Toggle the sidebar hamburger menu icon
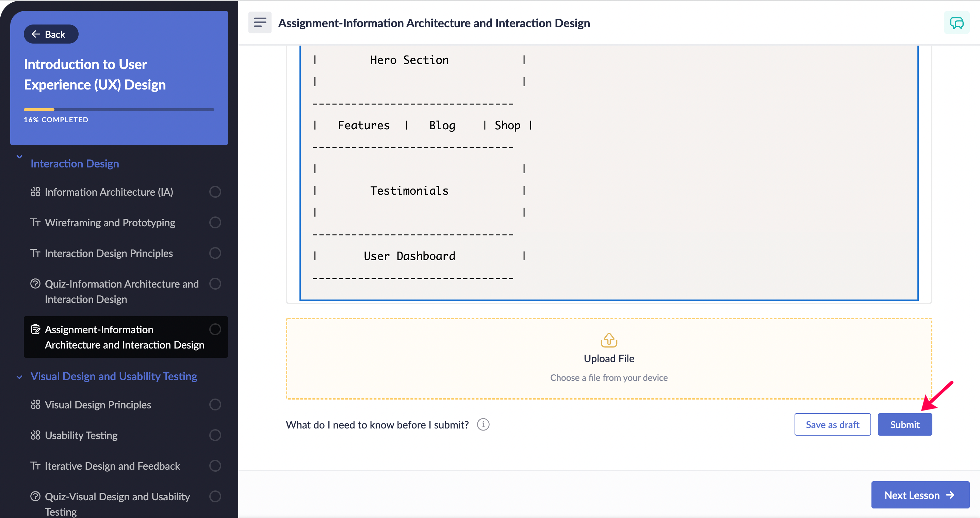The width and height of the screenshot is (980, 518). pos(260,22)
